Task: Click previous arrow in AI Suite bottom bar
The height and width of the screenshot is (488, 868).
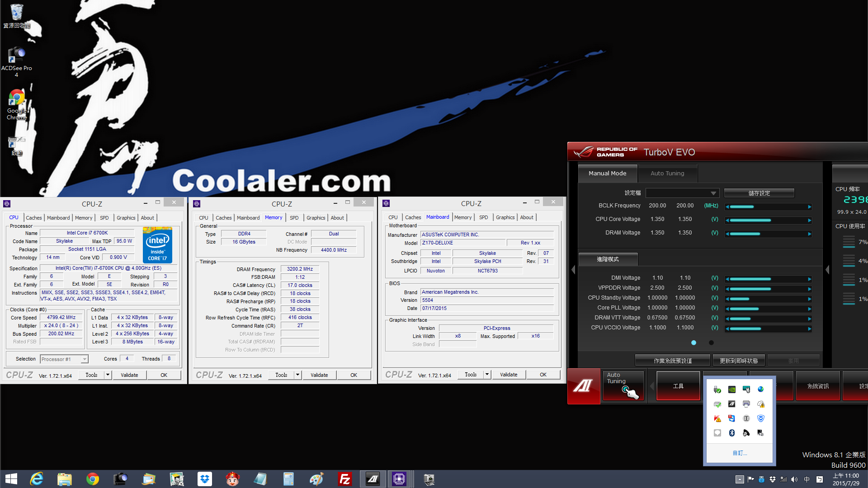Action: pos(652,386)
